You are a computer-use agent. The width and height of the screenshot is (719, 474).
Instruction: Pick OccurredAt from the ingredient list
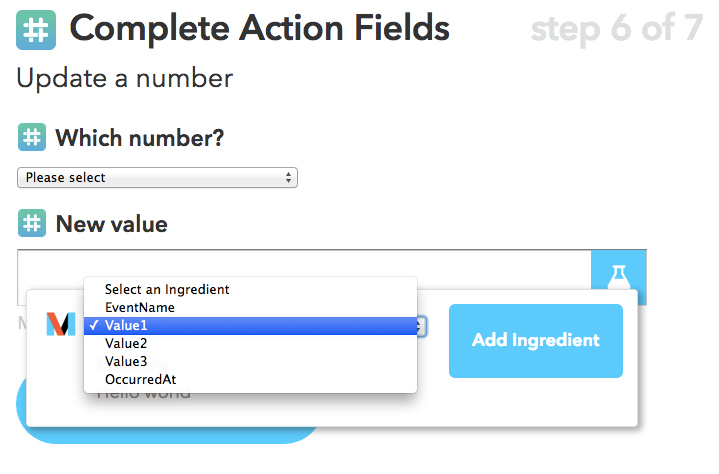coord(141,379)
